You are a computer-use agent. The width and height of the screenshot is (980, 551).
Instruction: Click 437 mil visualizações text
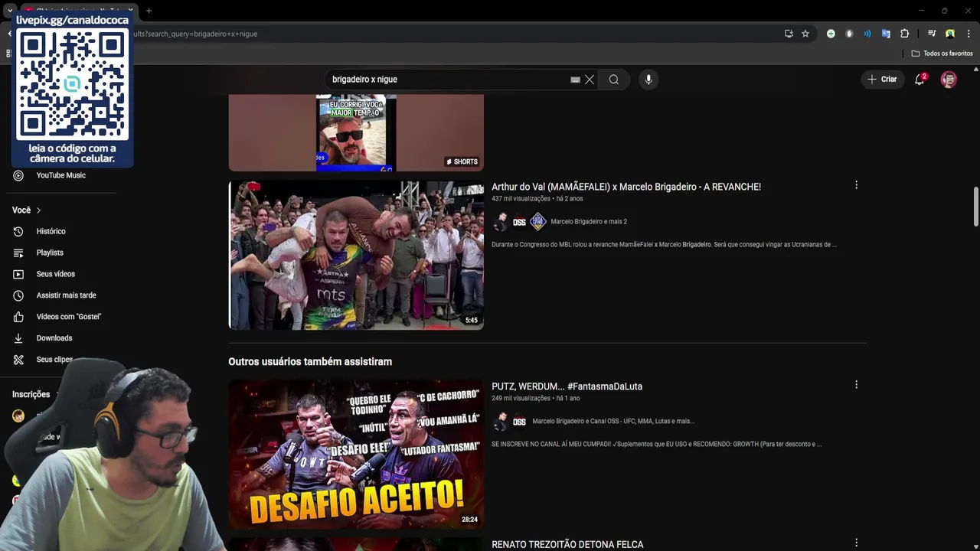tap(521, 199)
